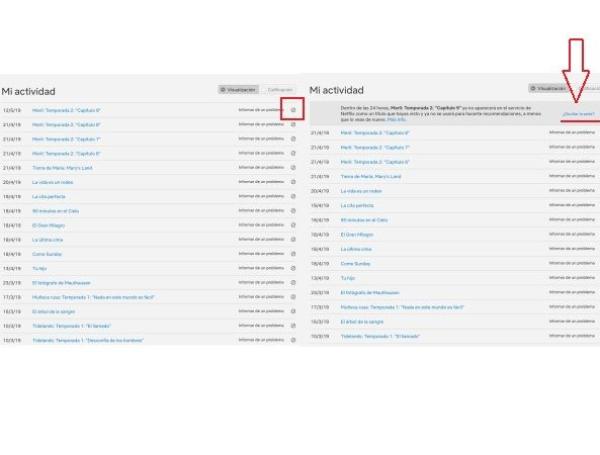
Task: Click El fotógrafo de Mauthausen, right list
Action: [x=370, y=293]
